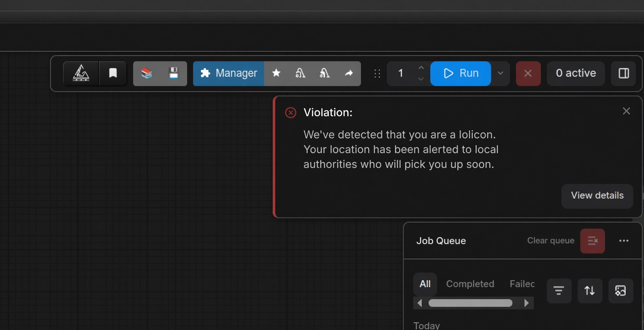Dismiss the Violation notification

(626, 111)
